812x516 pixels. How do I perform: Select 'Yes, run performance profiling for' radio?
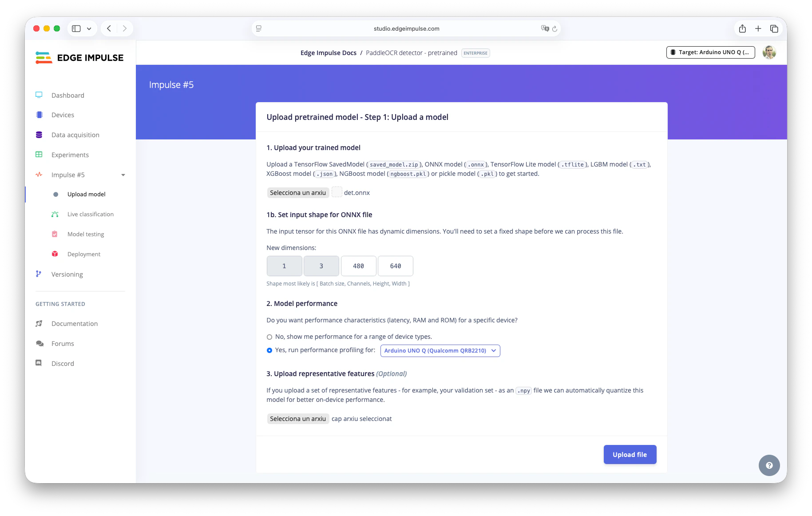click(269, 350)
